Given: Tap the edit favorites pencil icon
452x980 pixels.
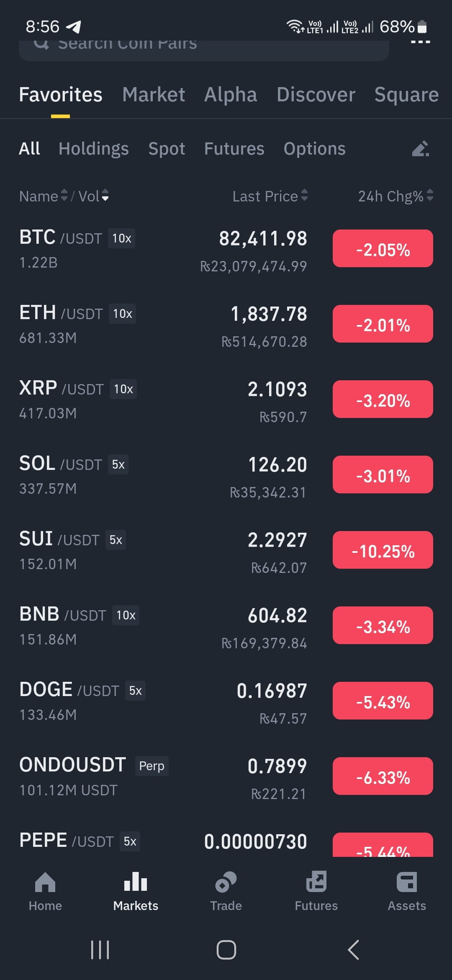Looking at the screenshot, I should (x=421, y=149).
